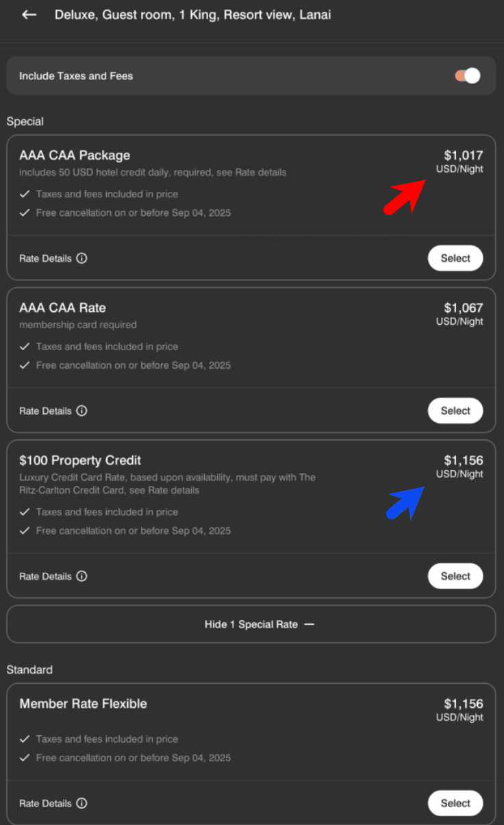Open Rate Details for $100 Property Credit
This screenshot has height=825, width=504.
tap(45, 576)
